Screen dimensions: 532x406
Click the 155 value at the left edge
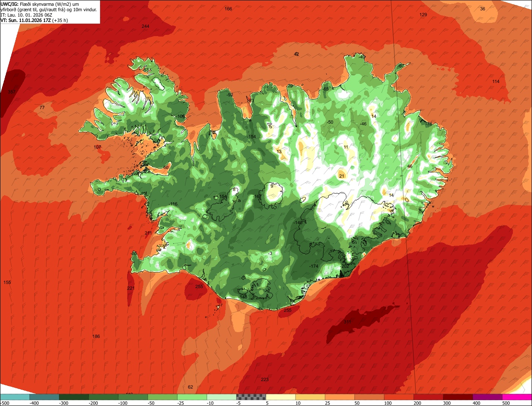coord(7,282)
